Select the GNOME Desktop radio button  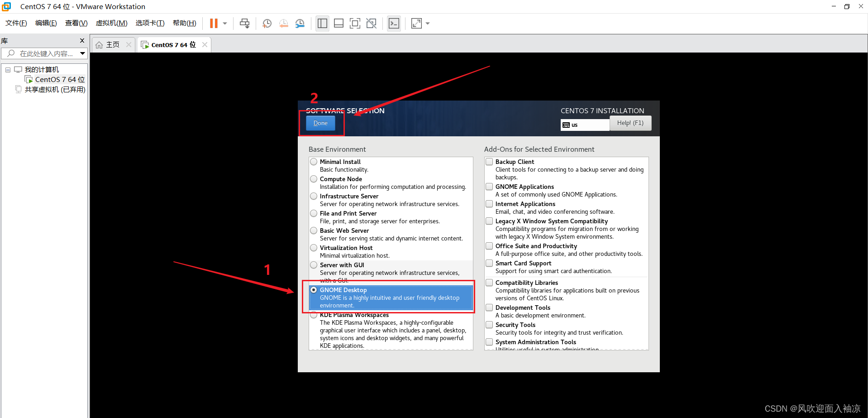tap(314, 290)
